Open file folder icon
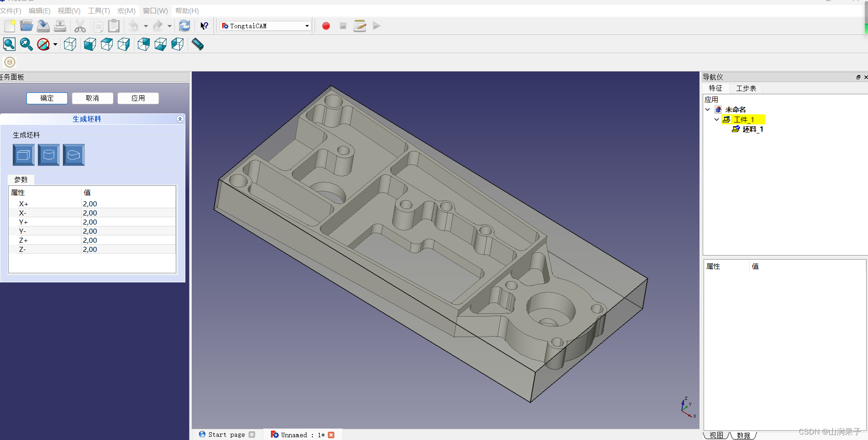 (x=26, y=26)
